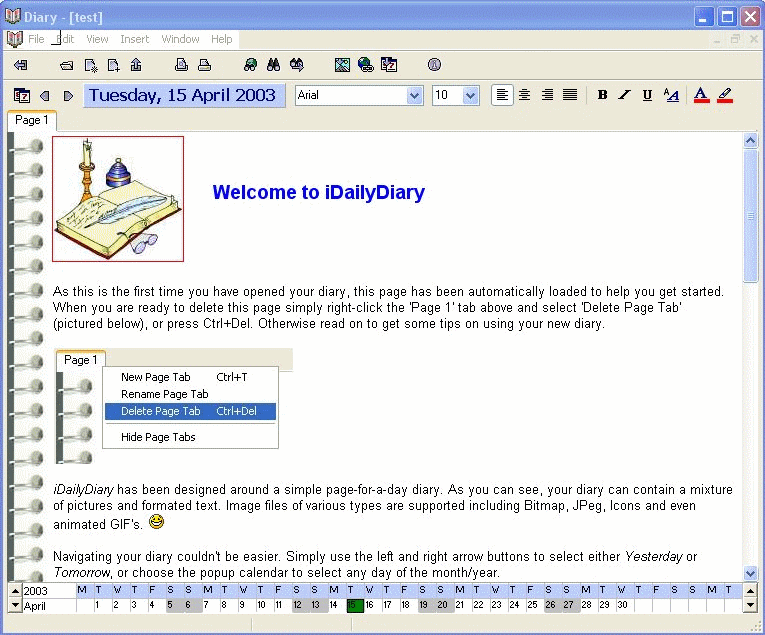The image size is (765, 635).
Task: Click the scrollbar down arrow
Action: [x=750, y=573]
